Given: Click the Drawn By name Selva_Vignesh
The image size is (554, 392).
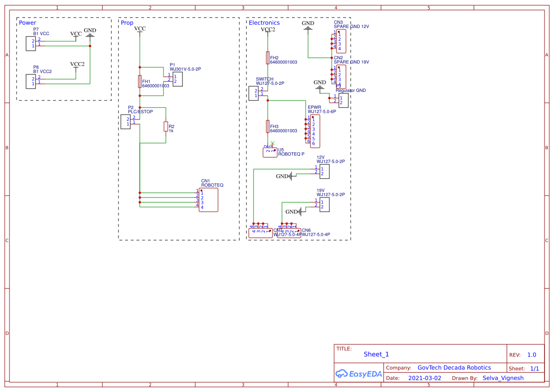Looking at the screenshot, I should coord(503,378).
